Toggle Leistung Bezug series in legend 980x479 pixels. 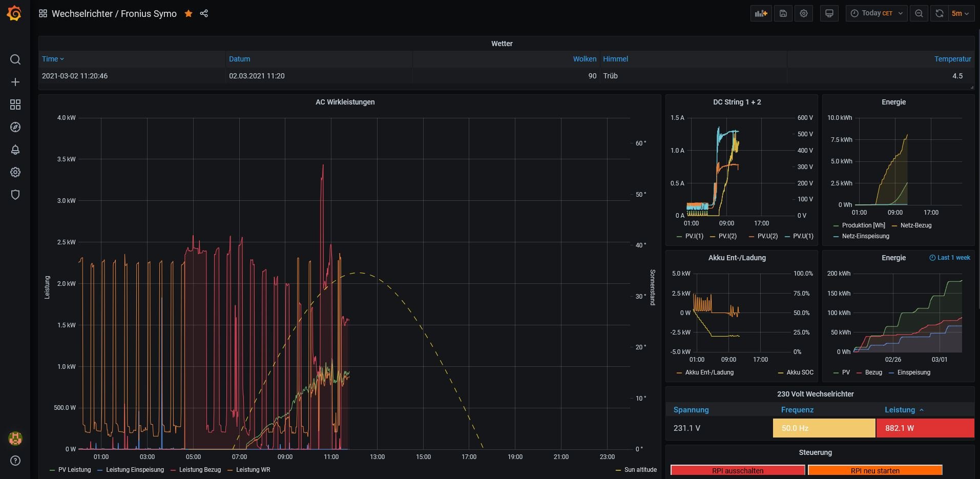[199, 470]
